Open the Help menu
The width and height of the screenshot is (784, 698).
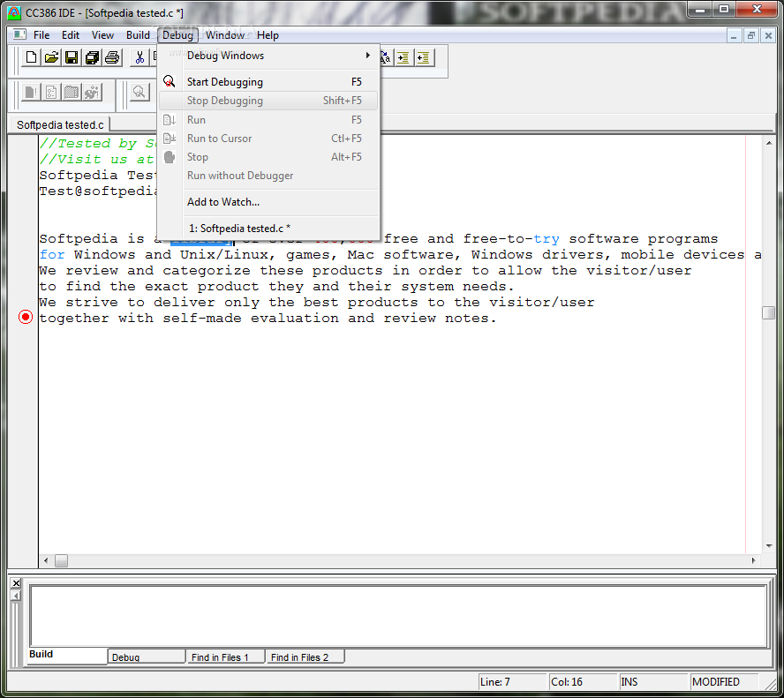[268, 35]
